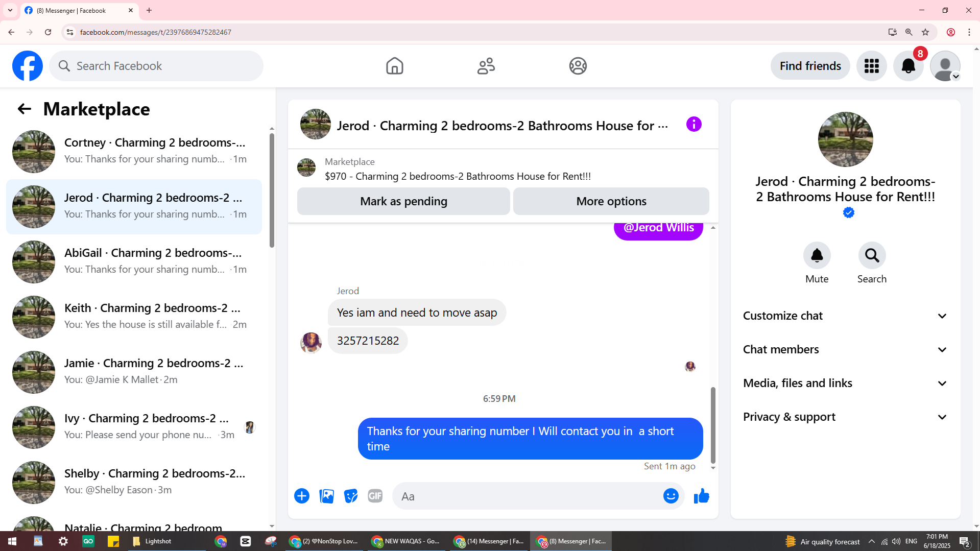Open the Groups icon in top navigation
980x551 pixels.
pos(578,66)
